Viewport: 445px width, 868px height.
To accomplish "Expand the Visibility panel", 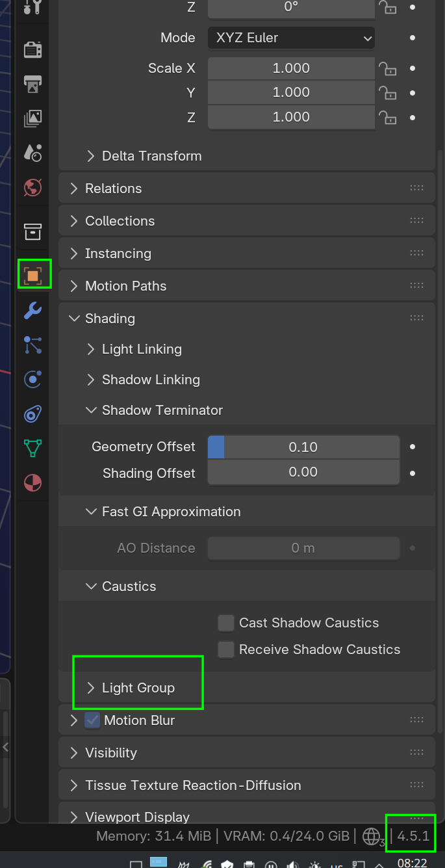I will pos(110,753).
